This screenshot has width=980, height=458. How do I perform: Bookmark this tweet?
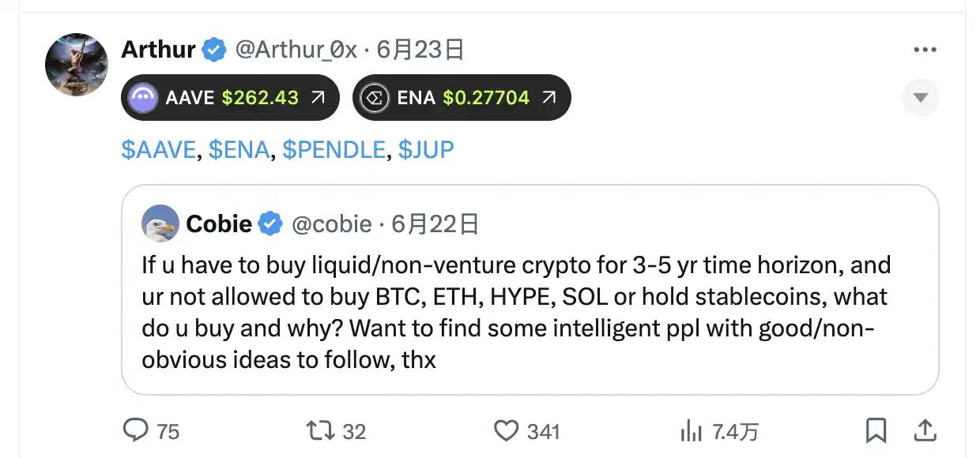point(876,431)
